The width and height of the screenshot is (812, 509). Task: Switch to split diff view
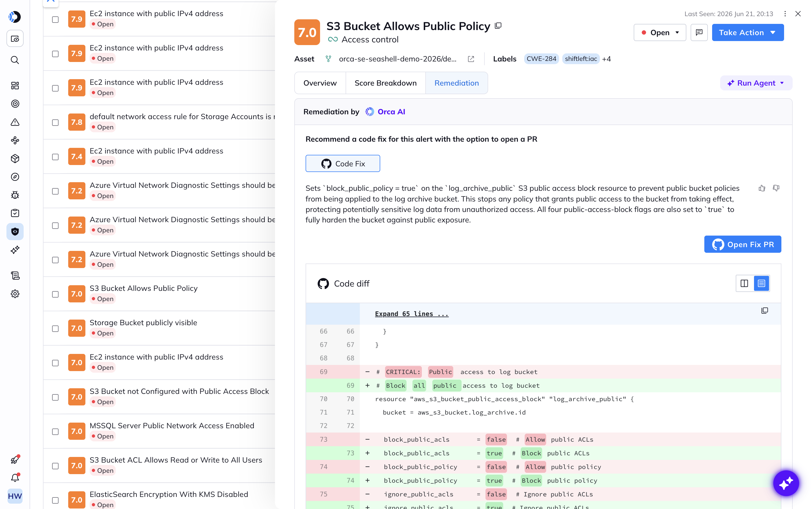(744, 283)
